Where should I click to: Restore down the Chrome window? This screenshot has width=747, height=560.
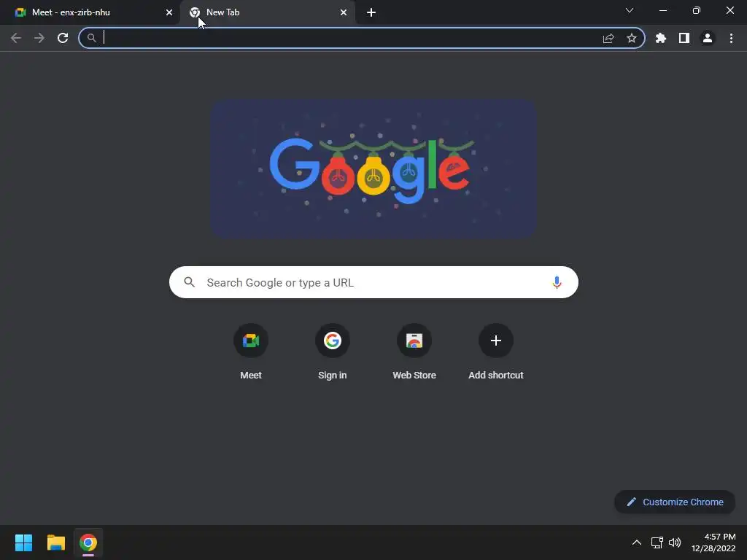(x=697, y=10)
